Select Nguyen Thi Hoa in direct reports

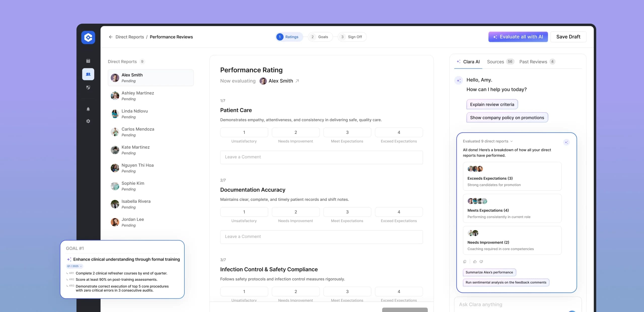click(151, 168)
